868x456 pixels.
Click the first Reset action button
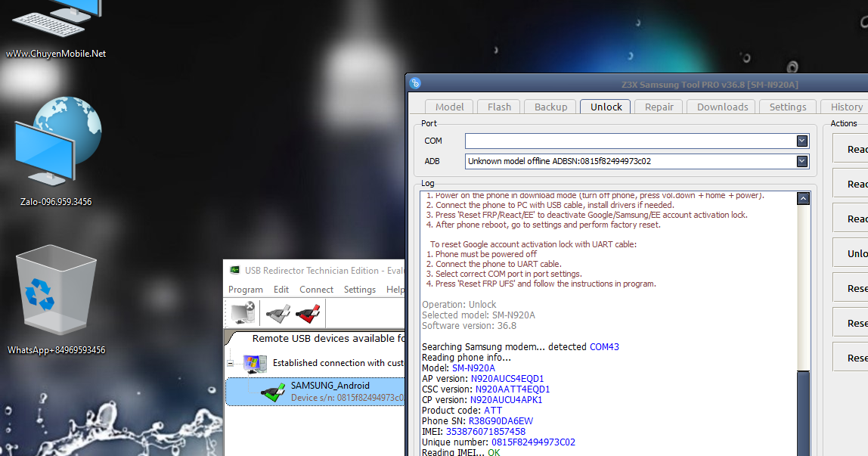[x=851, y=288]
